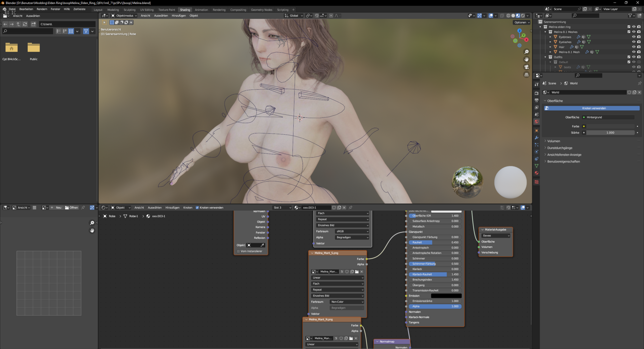Switch perspective/orthographic grid icon in viewport
The image size is (644, 349).
click(526, 75)
